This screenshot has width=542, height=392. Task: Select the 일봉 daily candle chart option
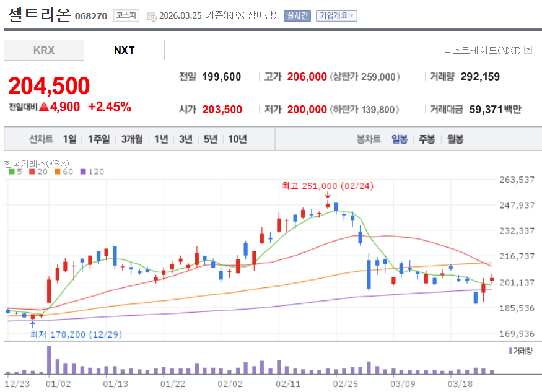pos(400,139)
